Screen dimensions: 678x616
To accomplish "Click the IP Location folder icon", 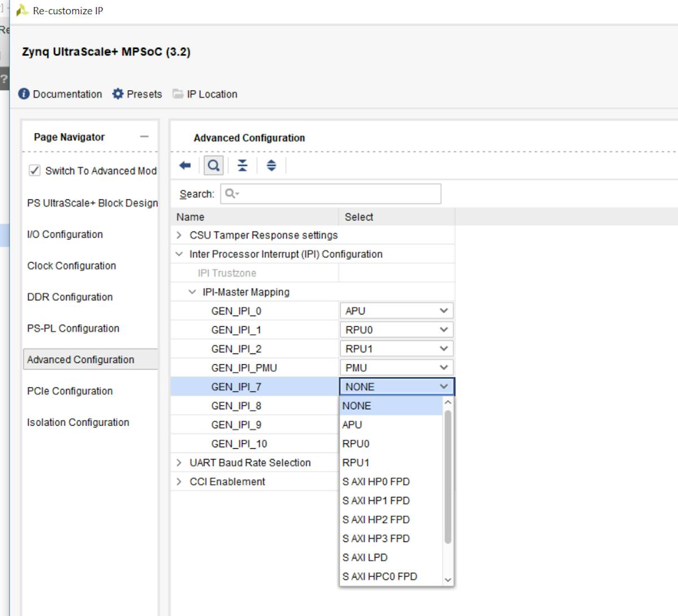I will point(178,94).
